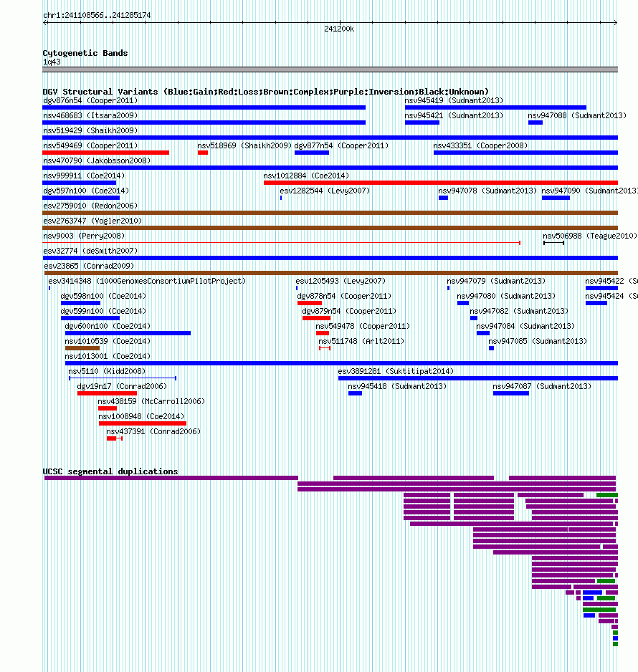This screenshot has width=638, height=672.
Task: Open nsv945421 (Sudmant2013) variant
Action: (454, 115)
